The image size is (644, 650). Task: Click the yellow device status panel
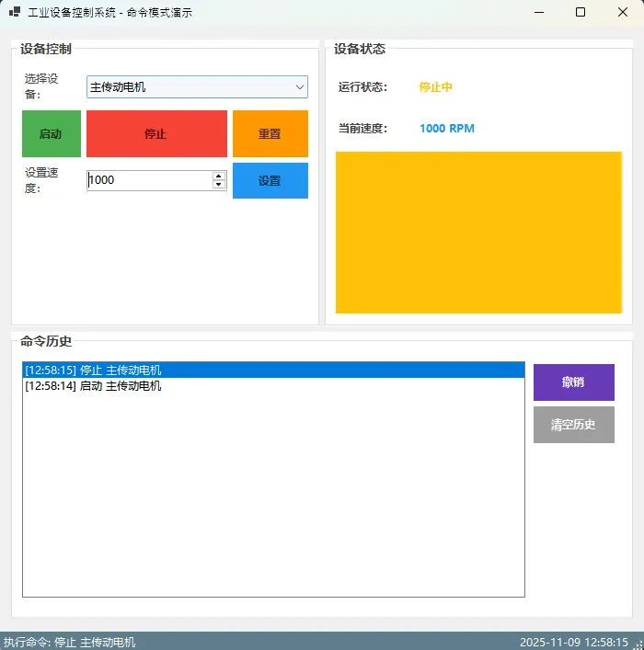tap(478, 233)
